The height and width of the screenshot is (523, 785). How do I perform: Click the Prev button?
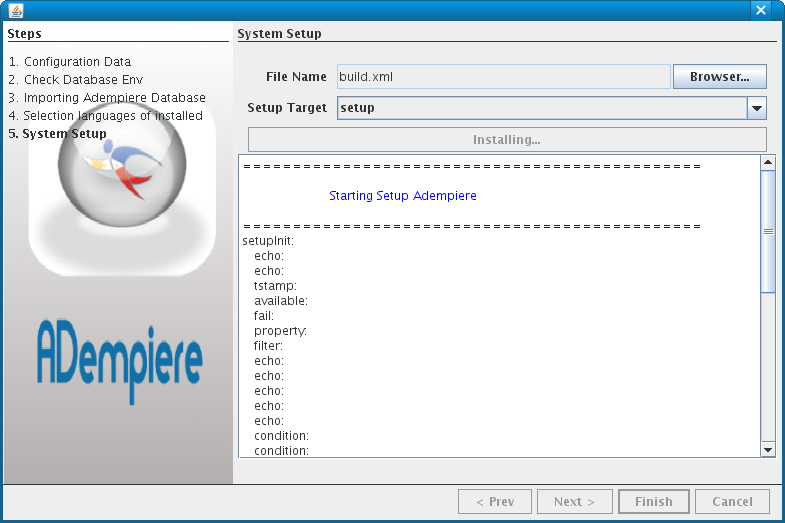point(495,501)
